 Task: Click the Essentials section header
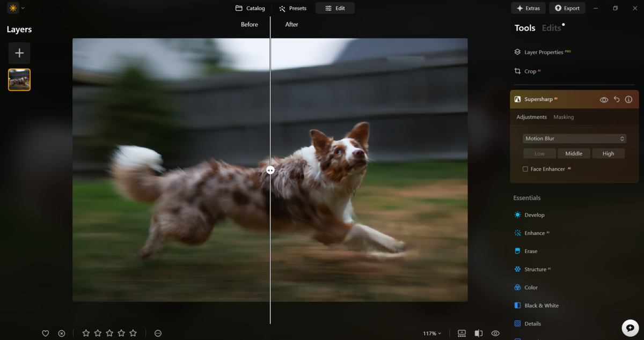(527, 198)
